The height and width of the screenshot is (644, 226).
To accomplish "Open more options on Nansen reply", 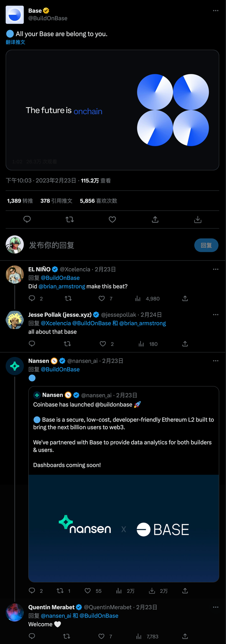I will [215, 361].
